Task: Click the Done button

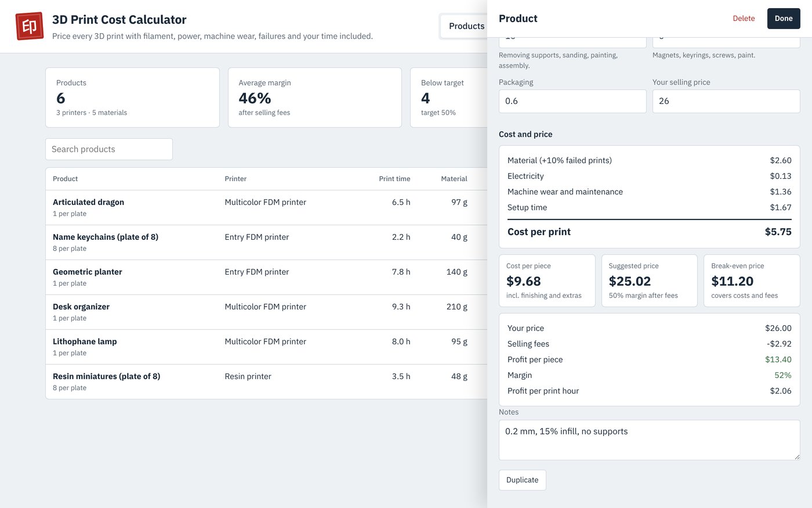Action: pyautogui.click(x=784, y=19)
